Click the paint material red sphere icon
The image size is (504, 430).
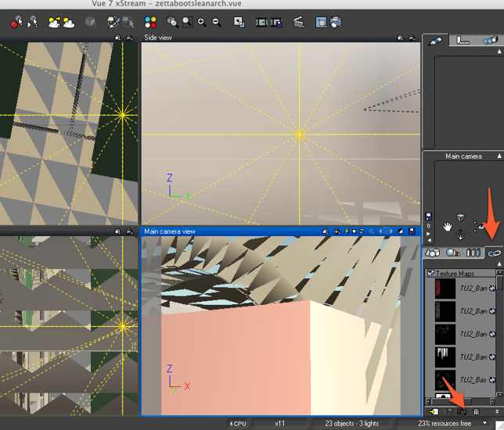coord(16,22)
